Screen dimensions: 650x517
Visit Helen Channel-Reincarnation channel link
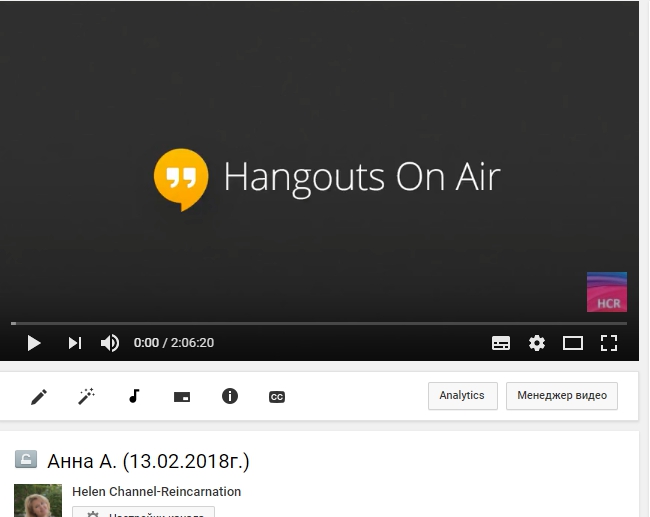tap(156, 491)
